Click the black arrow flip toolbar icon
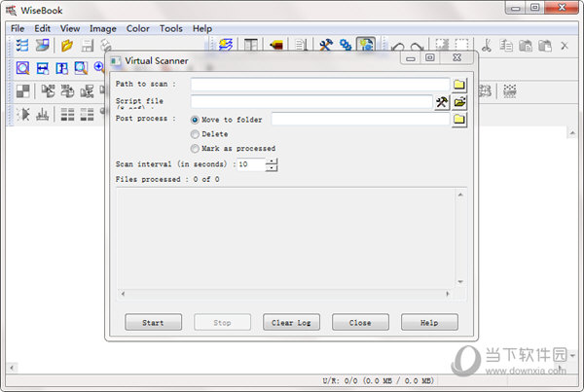 [23, 114]
